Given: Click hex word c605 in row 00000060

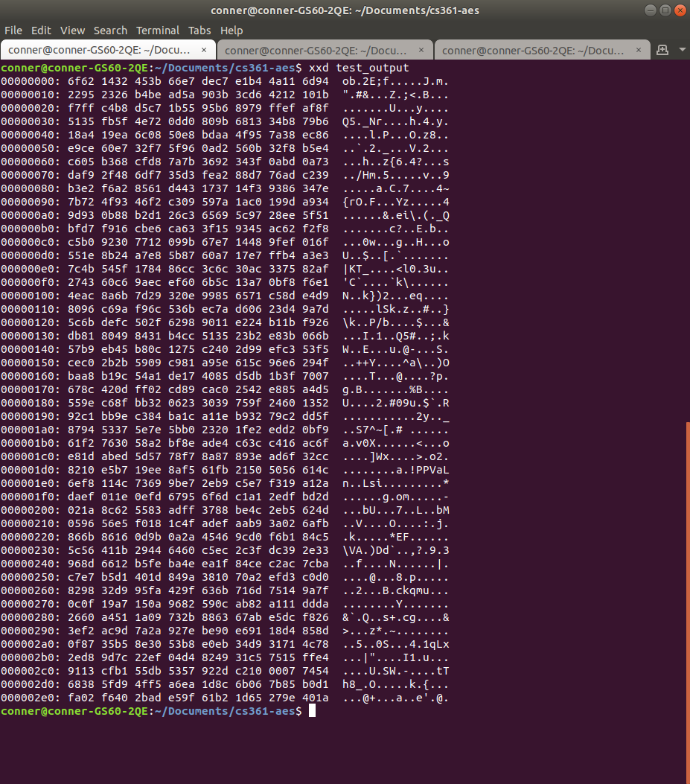Looking at the screenshot, I should click(81, 162).
